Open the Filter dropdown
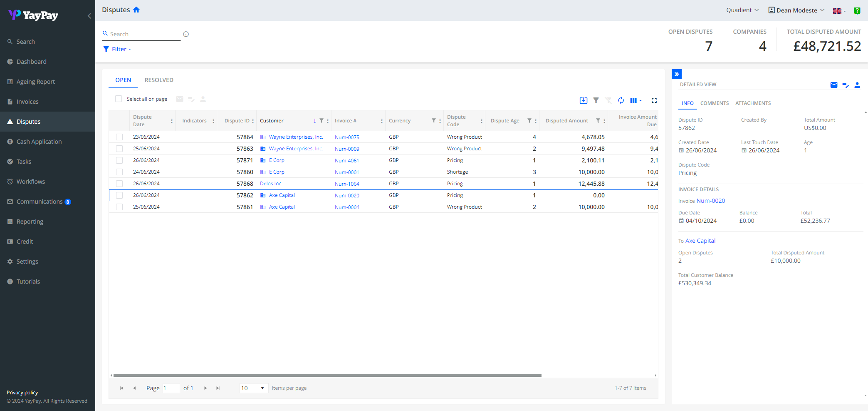Viewport: 868px width, 411px height. click(117, 49)
